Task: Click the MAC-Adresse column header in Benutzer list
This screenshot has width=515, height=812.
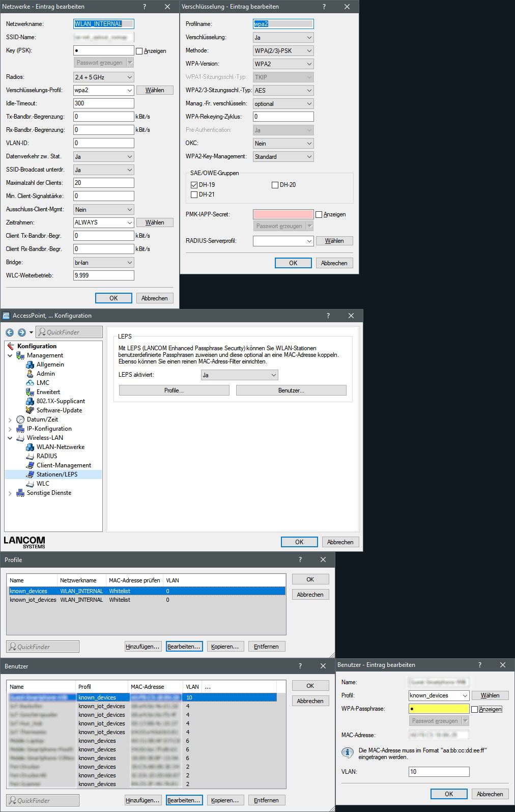Action: pos(155,687)
